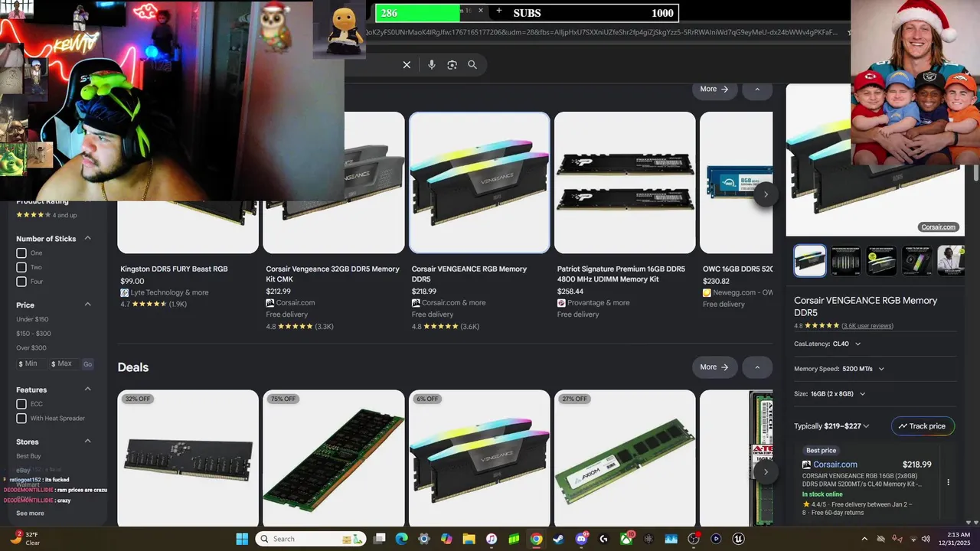980x551 pixels.
Task: Click the Track price button
Action: pos(923,426)
